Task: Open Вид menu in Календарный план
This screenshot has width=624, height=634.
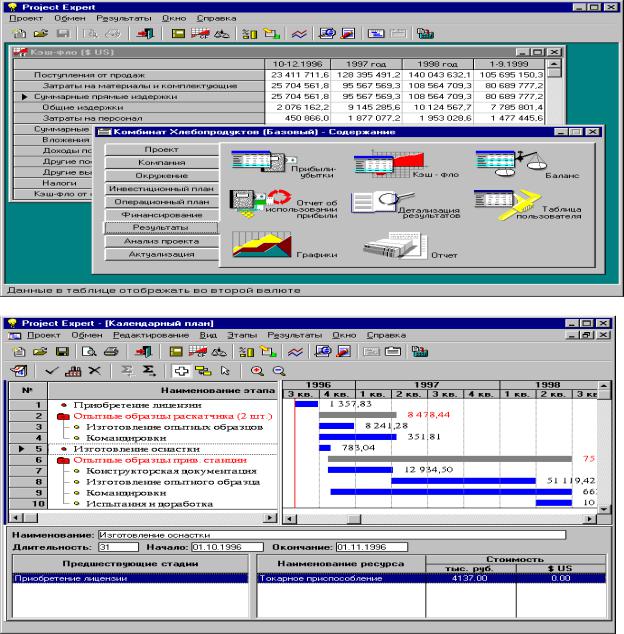Action: click(x=208, y=335)
